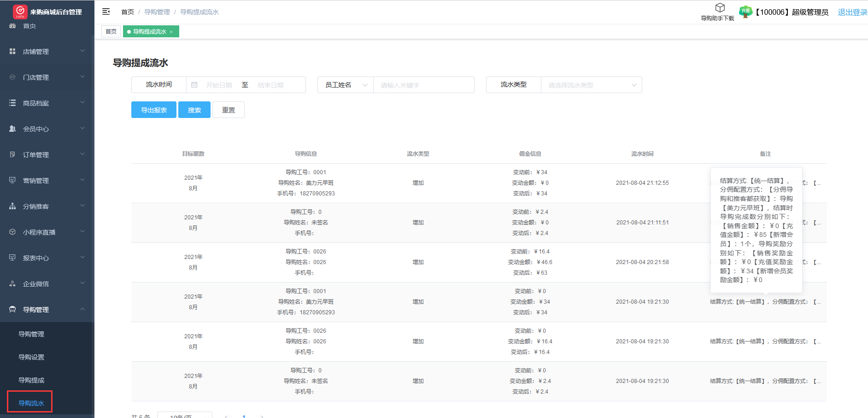Open the 员工姓名 dropdown

pos(345,85)
